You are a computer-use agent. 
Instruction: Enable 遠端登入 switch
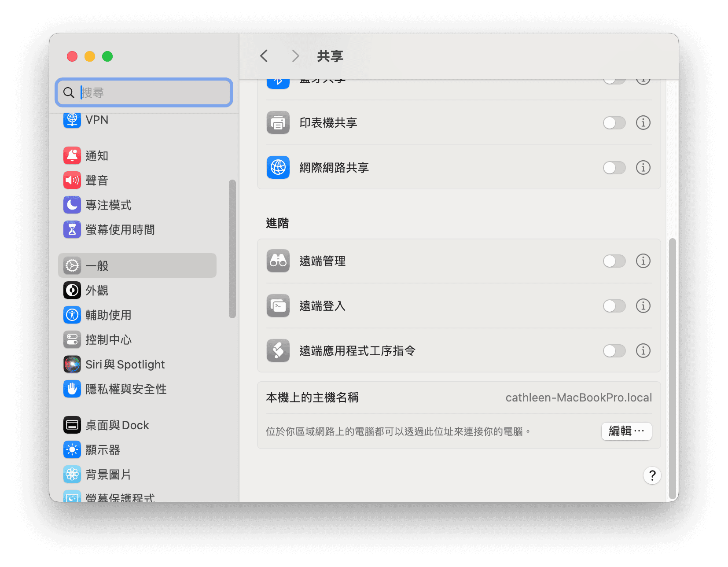pyautogui.click(x=614, y=306)
